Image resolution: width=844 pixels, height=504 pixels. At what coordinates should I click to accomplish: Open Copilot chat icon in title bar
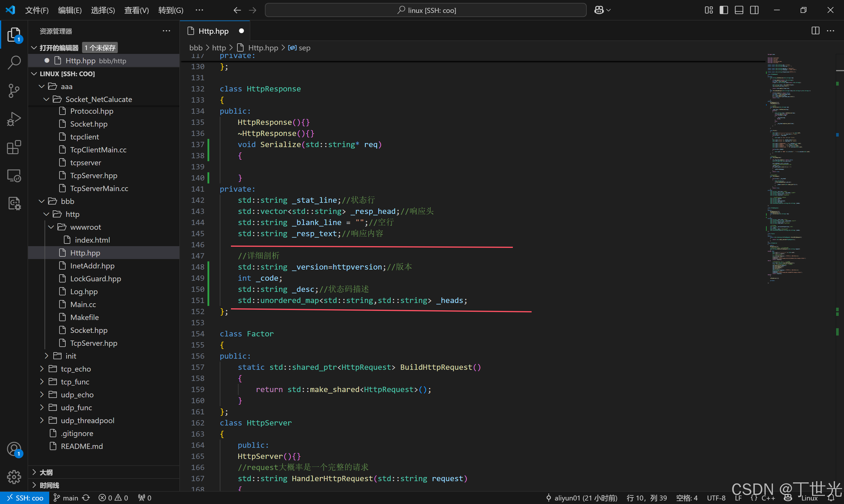599,10
